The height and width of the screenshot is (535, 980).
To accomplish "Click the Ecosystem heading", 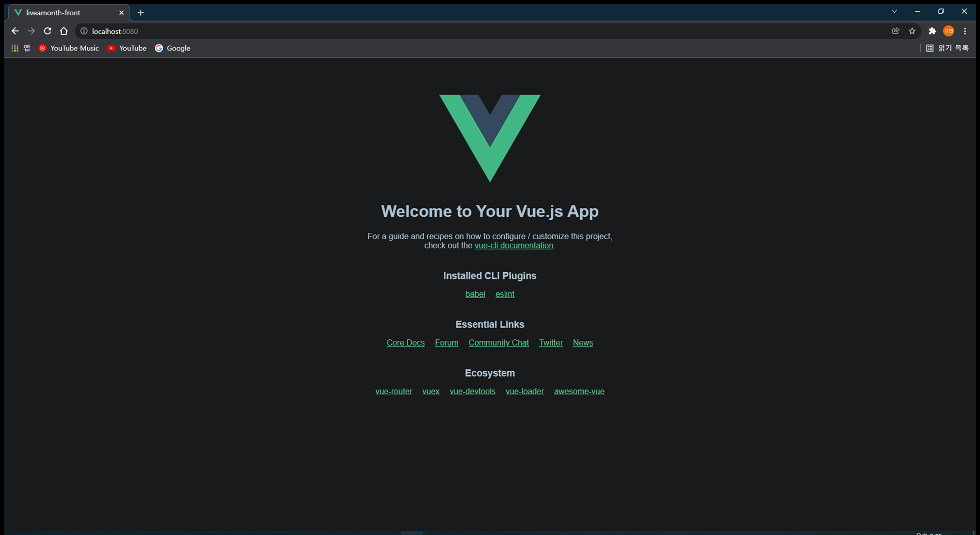I will 490,373.
